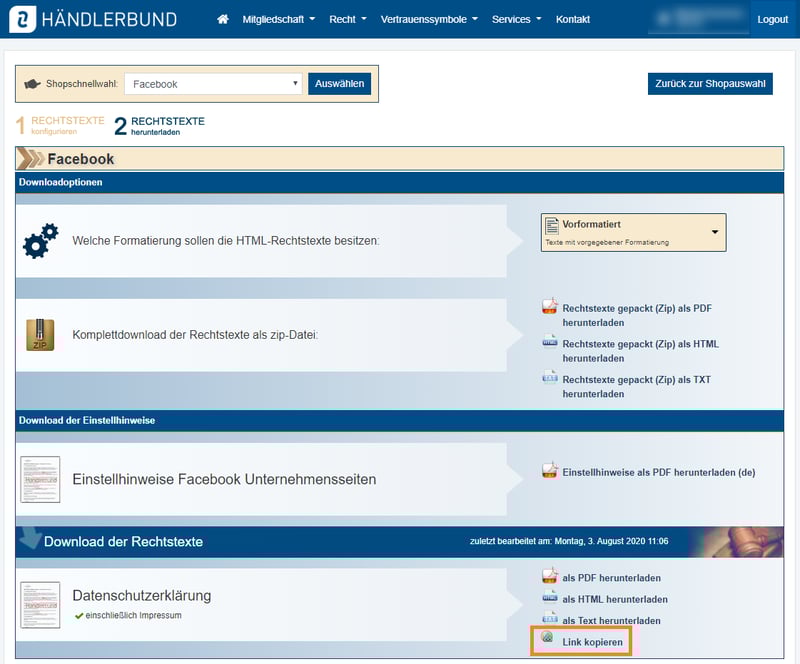Go to home via house icon

(223, 19)
